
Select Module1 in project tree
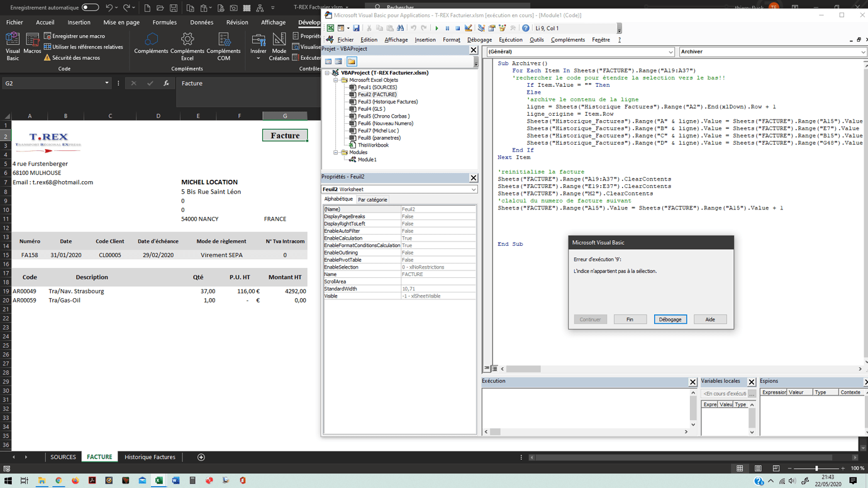pos(367,160)
